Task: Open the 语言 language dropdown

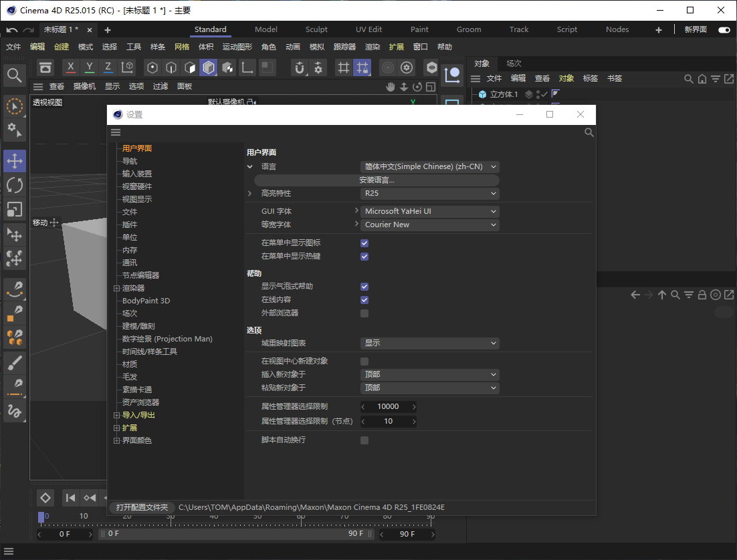Action: [429, 166]
